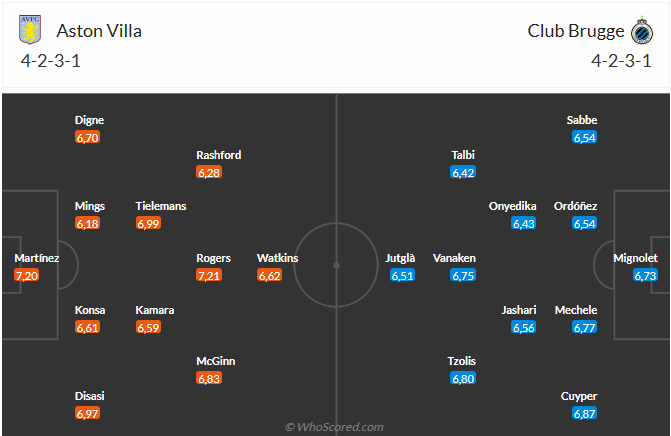Open the Aston Villa team name link

coord(100,31)
